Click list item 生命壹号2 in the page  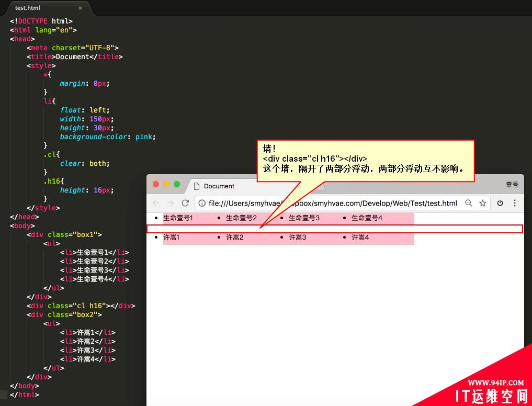tap(241, 218)
